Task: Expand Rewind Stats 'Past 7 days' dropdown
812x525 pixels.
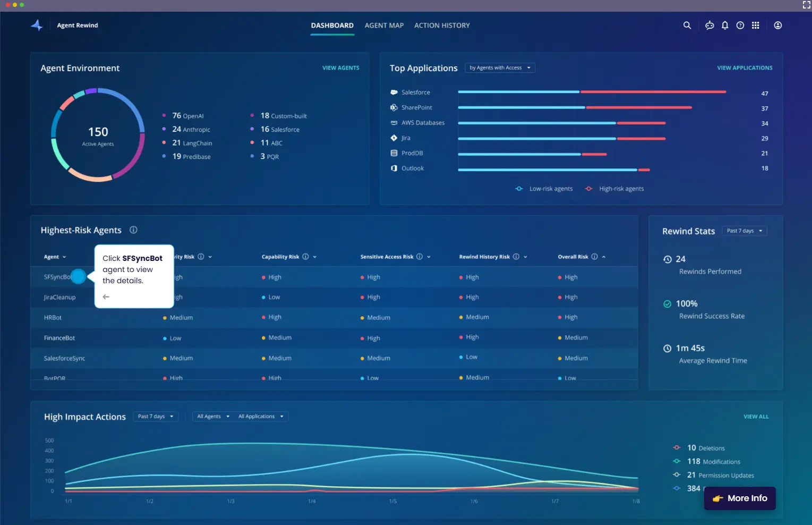Action: pos(744,231)
